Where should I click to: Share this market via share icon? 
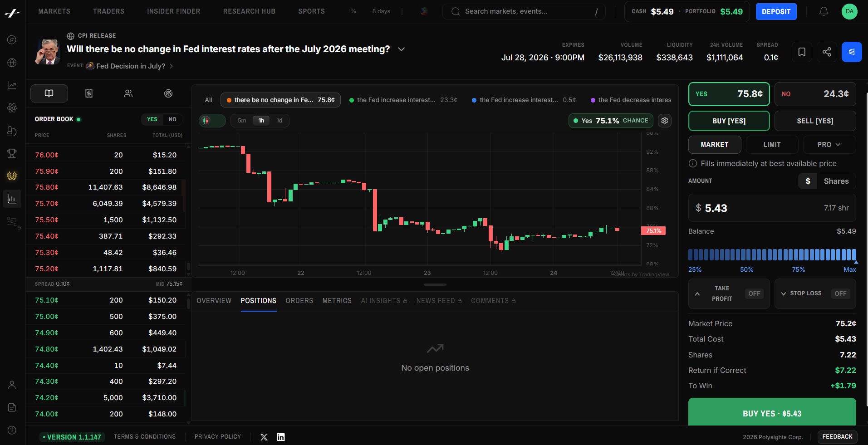click(827, 52)
